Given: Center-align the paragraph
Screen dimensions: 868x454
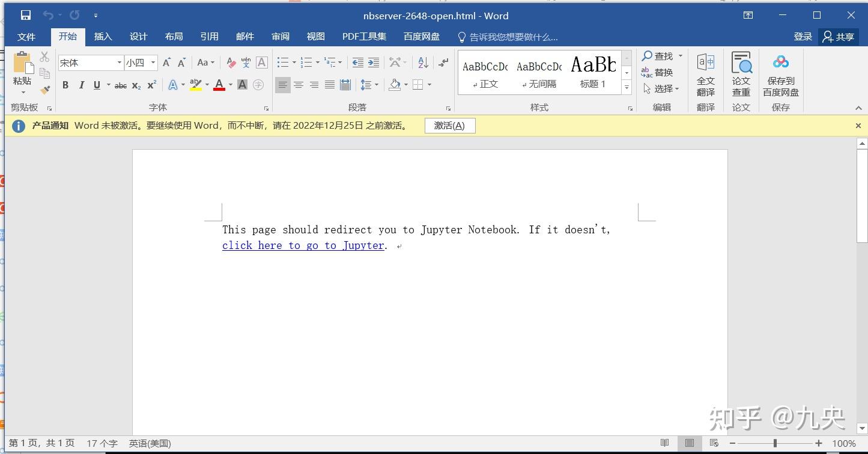Looking at the screenshot, I should pyautogui.click(x=298, y=85).
